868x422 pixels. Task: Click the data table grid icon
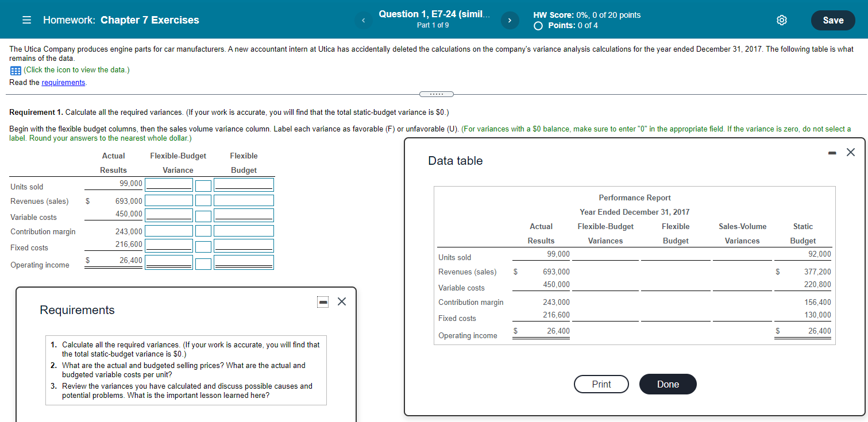click(16, 70)
